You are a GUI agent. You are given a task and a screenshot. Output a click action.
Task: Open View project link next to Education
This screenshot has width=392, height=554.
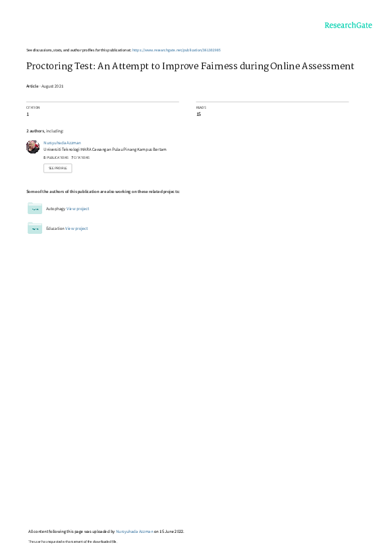click(76, 229)
